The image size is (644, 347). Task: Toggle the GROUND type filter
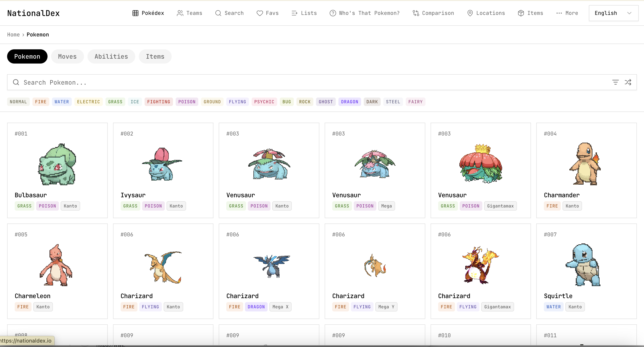point(212,102)
